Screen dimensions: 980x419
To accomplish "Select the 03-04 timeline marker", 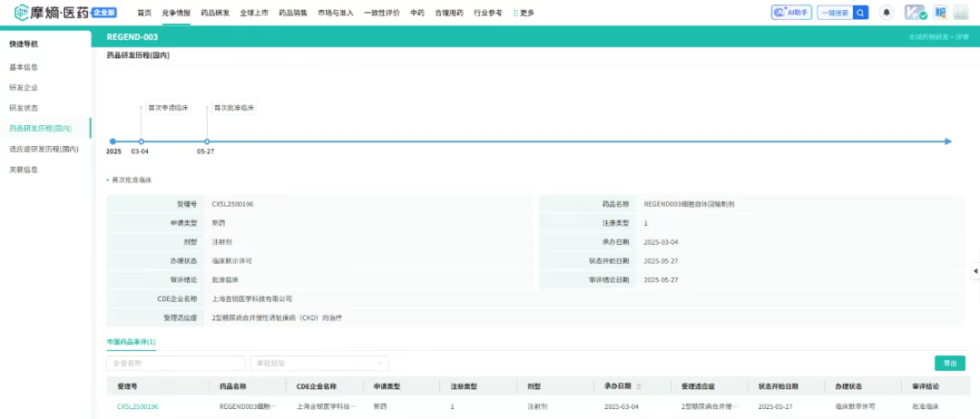I will point(141,141).
